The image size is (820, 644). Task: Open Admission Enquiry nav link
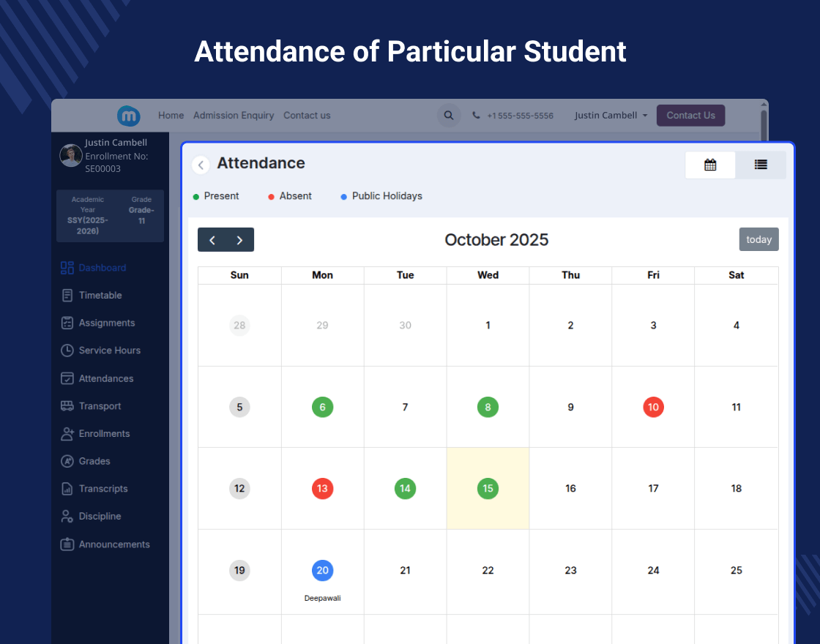coord(234,115)
